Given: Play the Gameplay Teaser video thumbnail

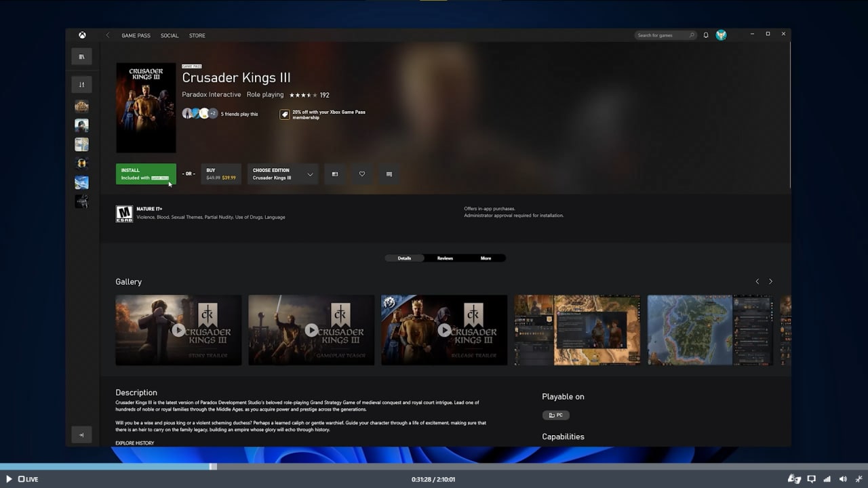Looking at the screenshot, I should click(x=311, y=330).
